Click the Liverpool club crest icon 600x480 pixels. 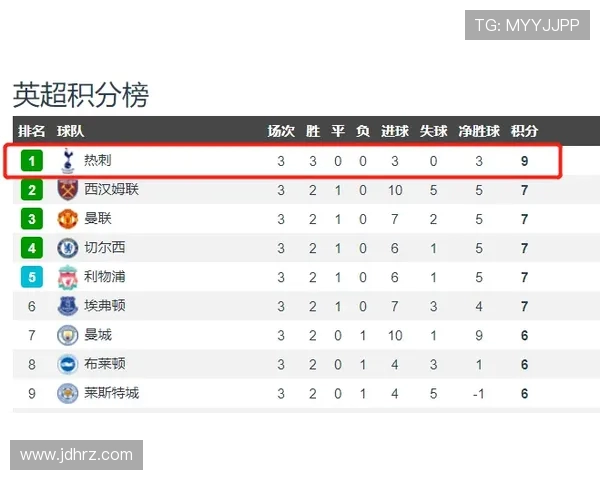[67, 276]
